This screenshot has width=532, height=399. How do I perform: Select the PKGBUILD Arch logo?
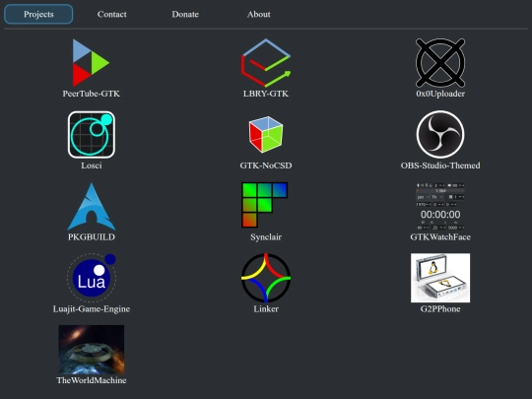pyautogui.click(x=92, y=206)
